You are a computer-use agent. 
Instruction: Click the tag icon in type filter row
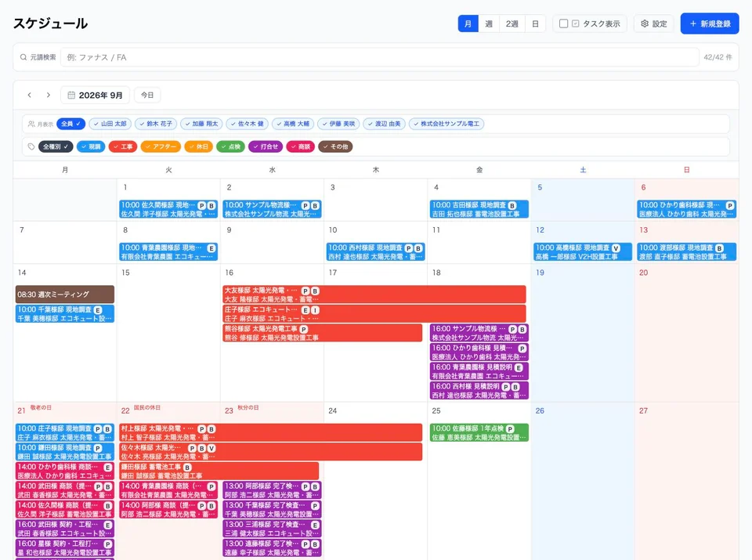tap(31, 146)
